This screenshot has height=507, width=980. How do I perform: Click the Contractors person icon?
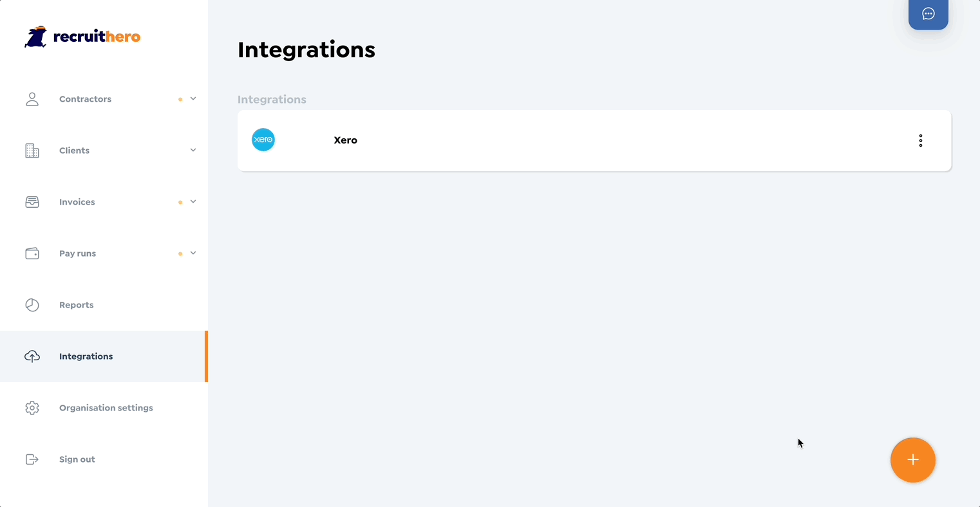[x=32, y=99]
